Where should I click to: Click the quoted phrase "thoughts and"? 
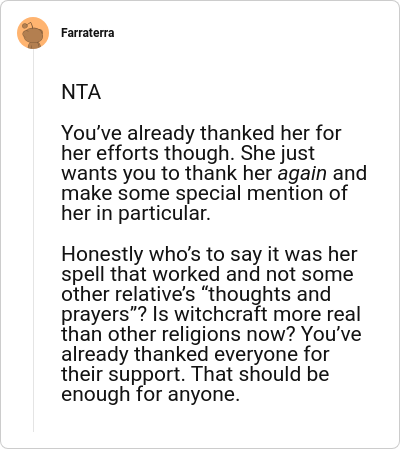point(269,294)
